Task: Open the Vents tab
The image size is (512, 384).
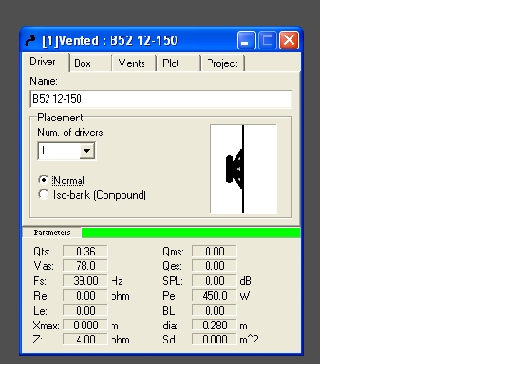Action: click(134, 63)
